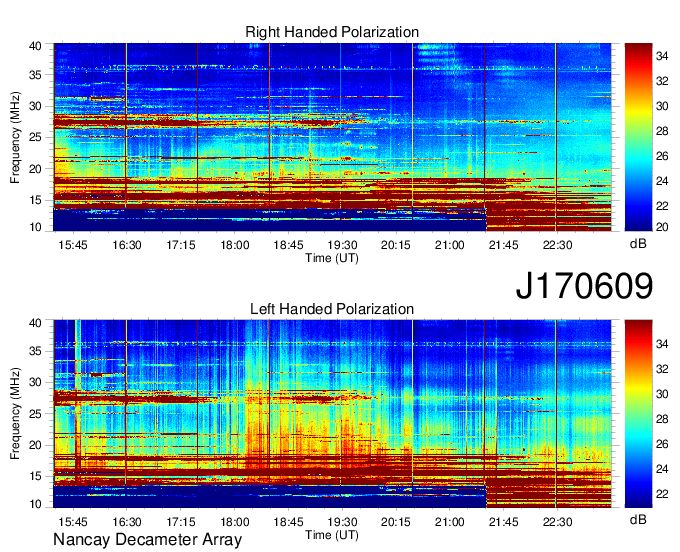Click the 15:45 time tick on the Left Handed plot
The width and height of the screenshot is (680, 552).
coord(73,522)
